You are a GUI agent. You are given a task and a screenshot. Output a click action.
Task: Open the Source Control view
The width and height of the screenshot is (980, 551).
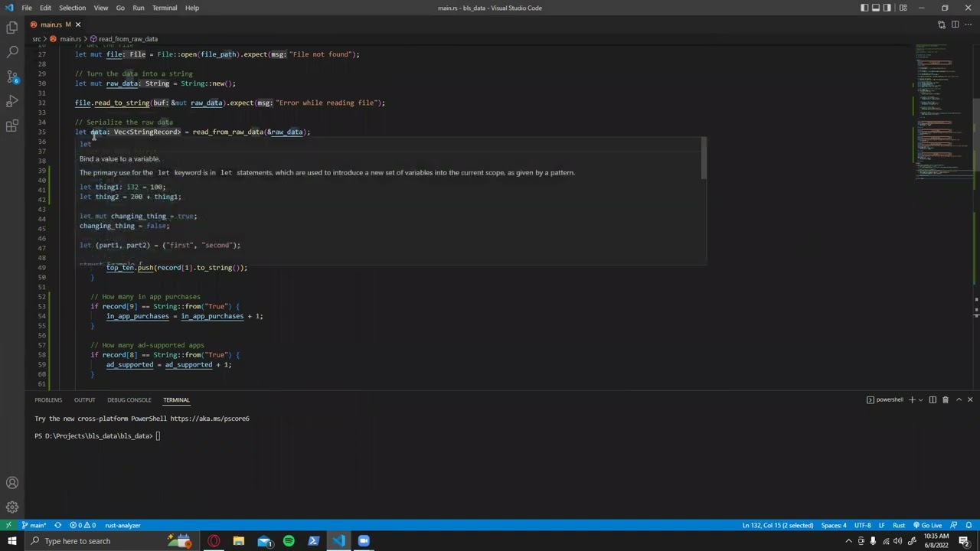[12, 77]
